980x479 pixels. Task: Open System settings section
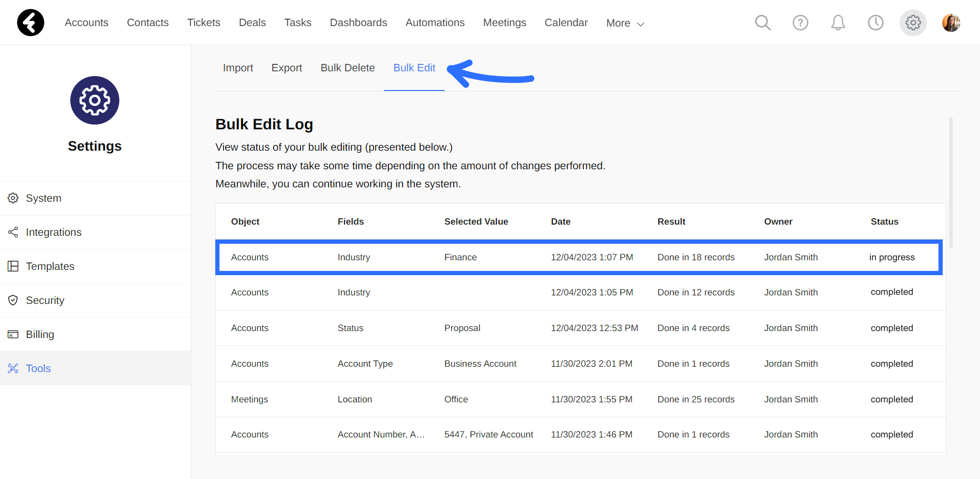pos(95,198)
